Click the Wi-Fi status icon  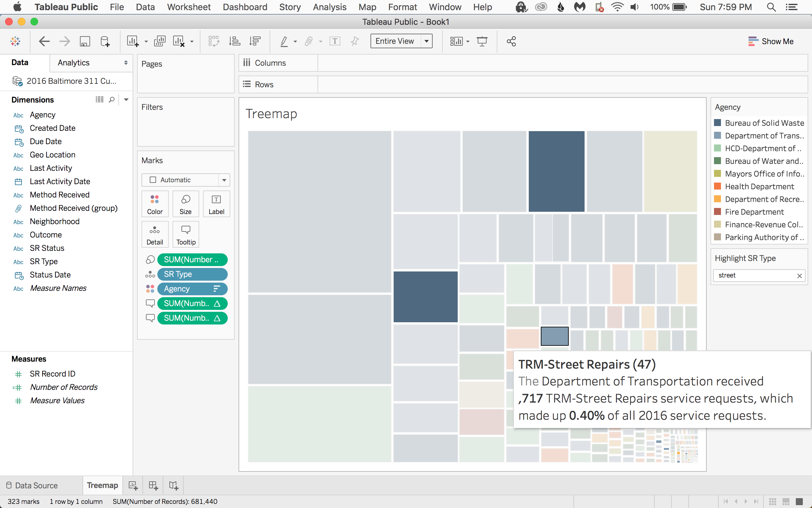click(617, 7)
